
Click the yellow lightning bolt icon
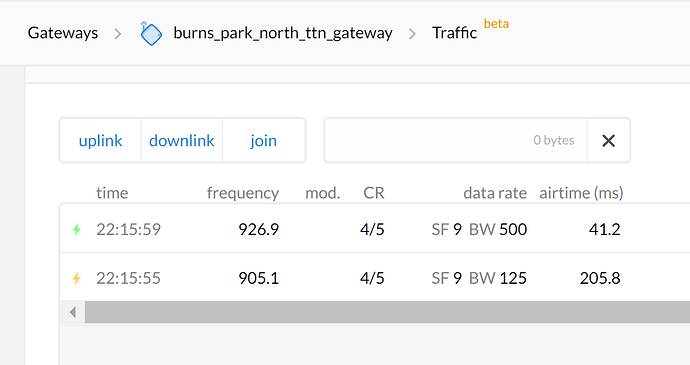click(x=77, y=278)
